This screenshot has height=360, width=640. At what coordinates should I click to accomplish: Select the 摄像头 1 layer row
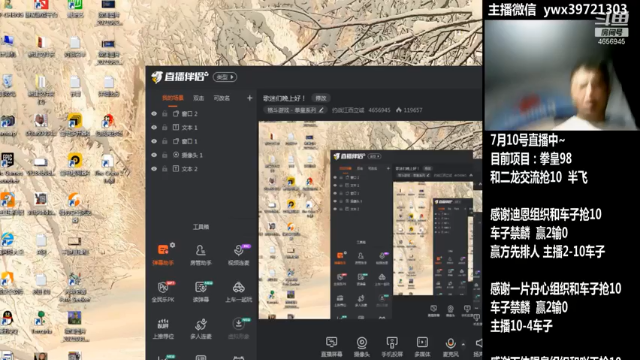202,155
